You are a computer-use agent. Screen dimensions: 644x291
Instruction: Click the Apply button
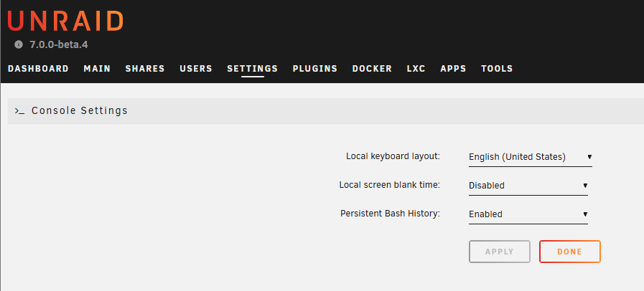tap(500, 252)
